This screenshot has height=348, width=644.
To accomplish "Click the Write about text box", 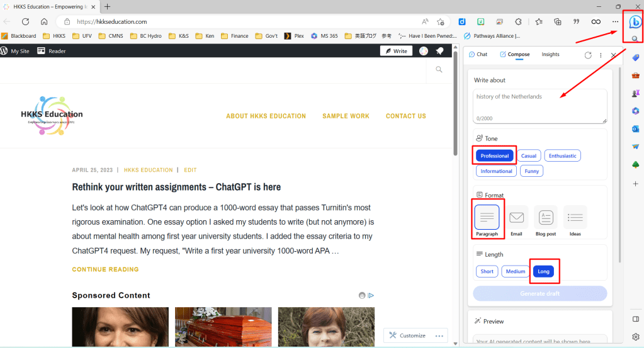I will (539, 106).
